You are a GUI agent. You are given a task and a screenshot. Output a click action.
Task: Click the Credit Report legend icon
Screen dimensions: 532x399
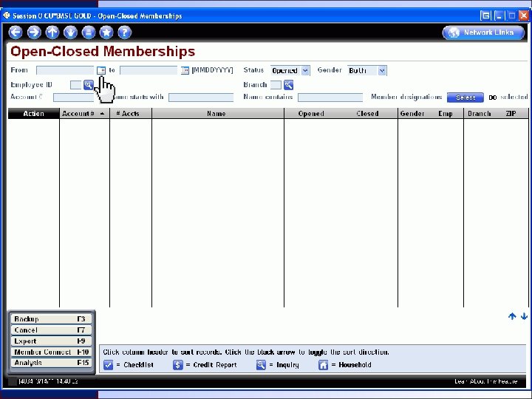[x=178, y=365]
